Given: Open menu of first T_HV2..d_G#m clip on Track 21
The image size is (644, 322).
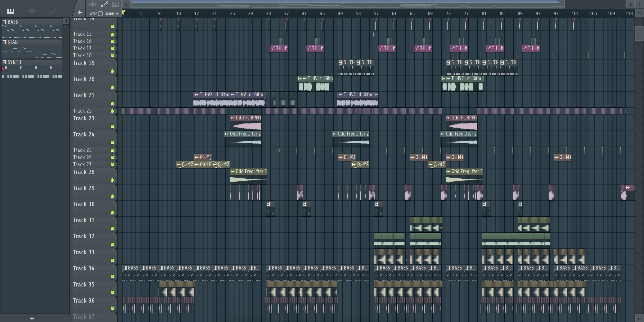Looking at the screenshot, I should [197, 95].
